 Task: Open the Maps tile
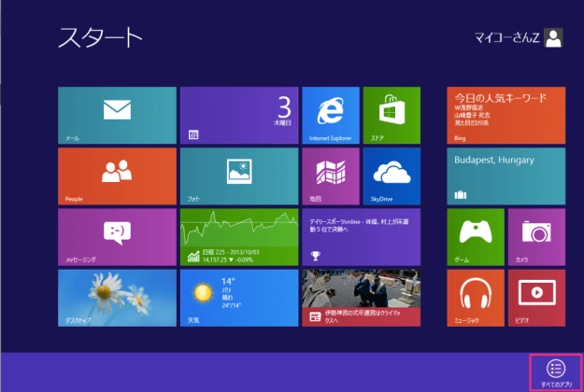tap(330, 175)
